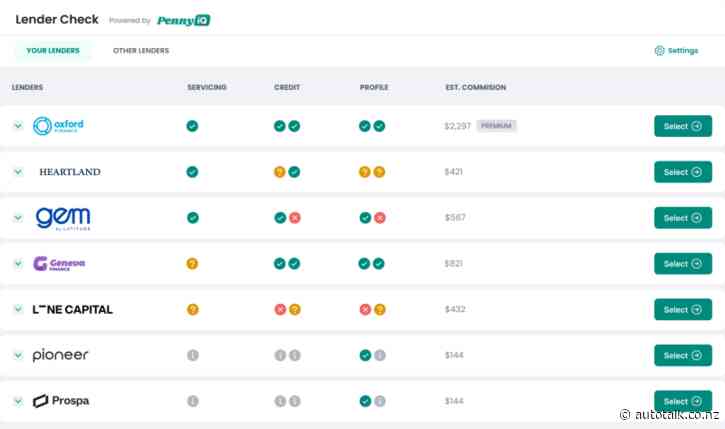725x429 pixels.
Task: Click the $2,297 commission value
Action: point(458,126)
